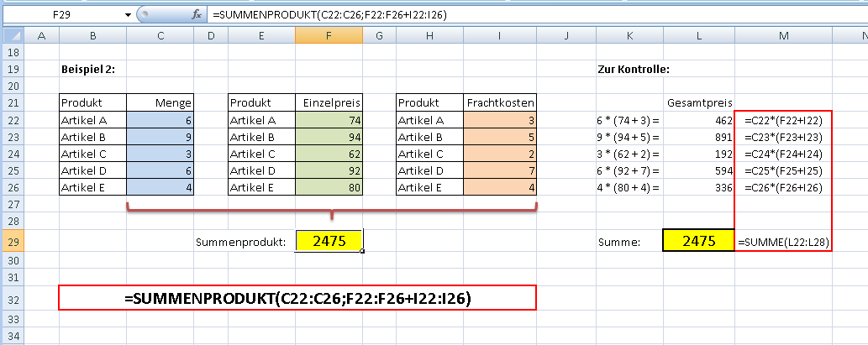Select the column M header

[x=783, y=34]
